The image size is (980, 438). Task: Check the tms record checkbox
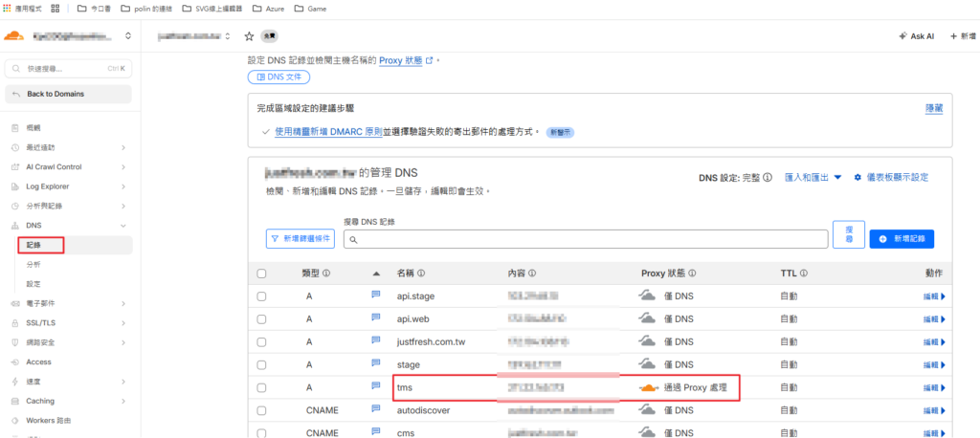pyautogui.click(x=261, y=388)
